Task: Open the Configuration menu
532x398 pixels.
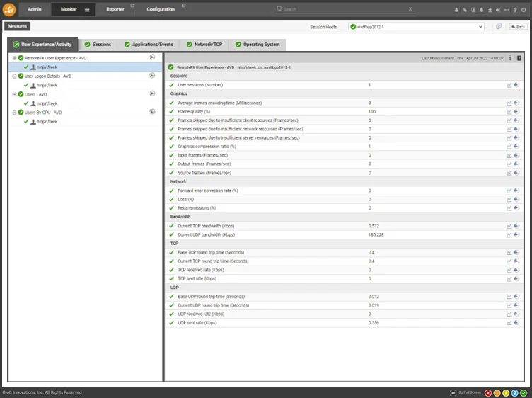Action: (161, 9)
